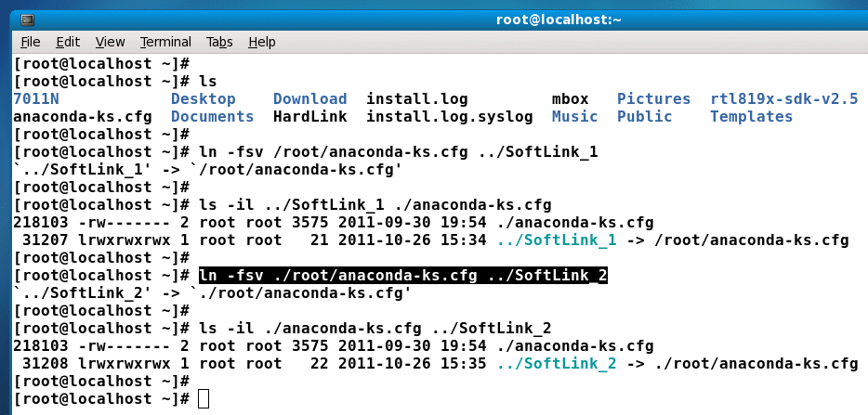
Task: Click inode number 31207
Action: pos(46,240)
